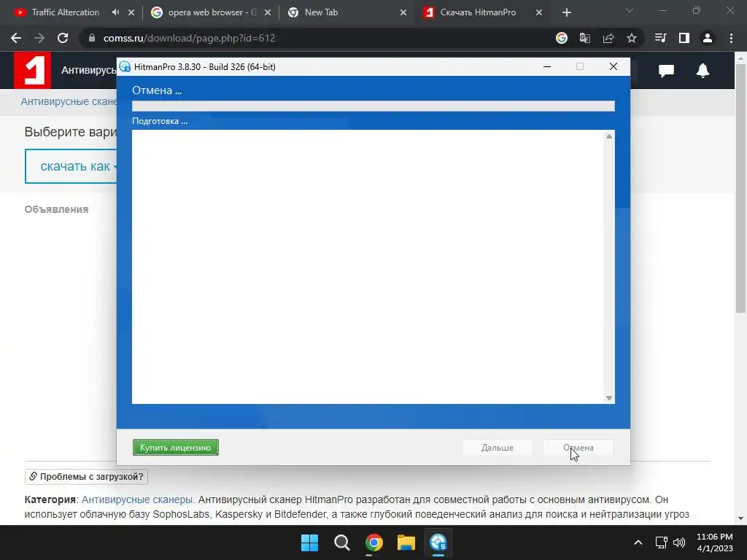Screen dimensions: 747x560
Task: Open Chrome from the taskbar
Action: click(x=374, y=542)
